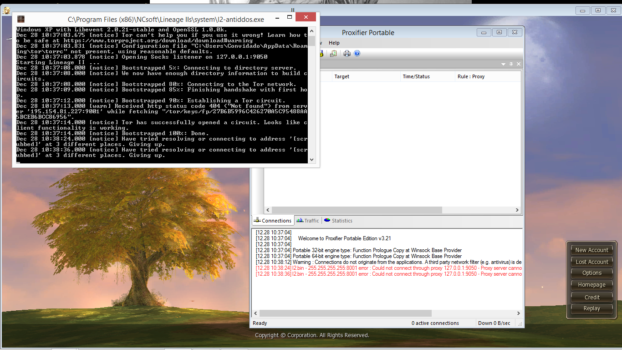Click the pin icon on connections panel

click(511, 64)
